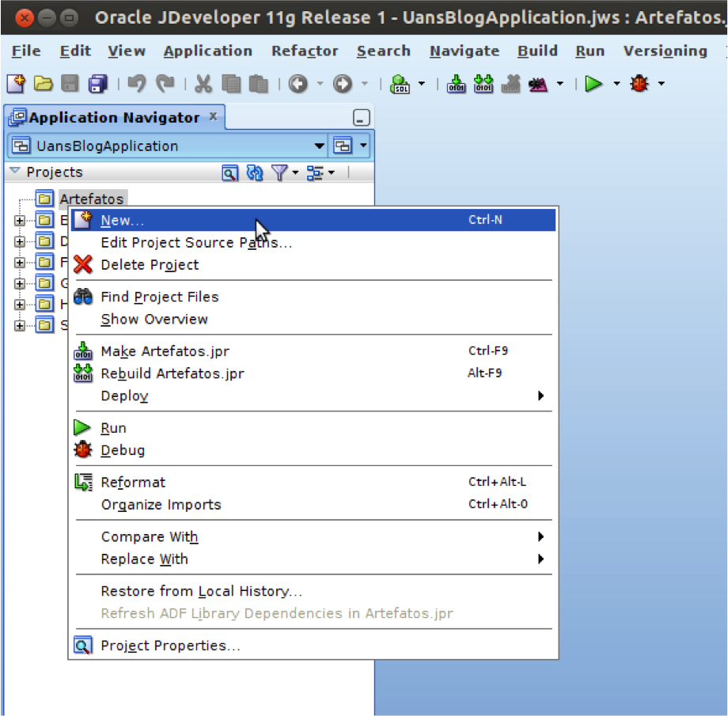Click the Undo toolbar icon
The width and height of the screenshot is (728, 716).
click(x=137, y=84)
